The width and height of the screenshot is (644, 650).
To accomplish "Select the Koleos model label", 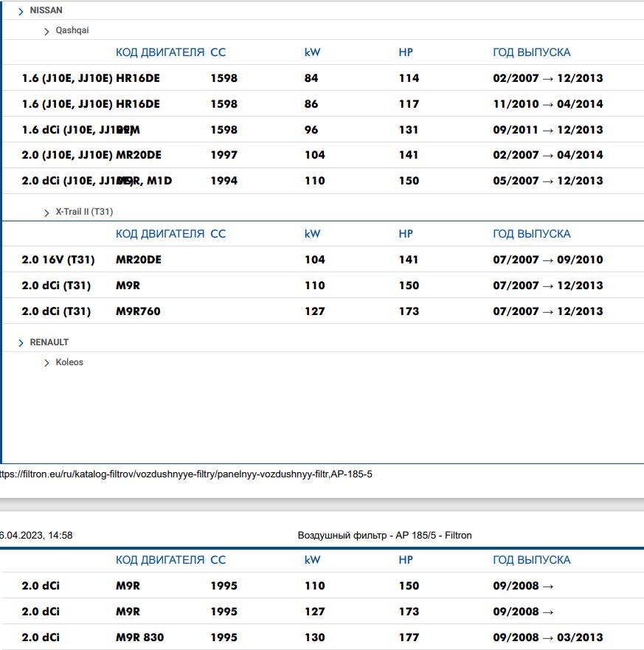I will pyautogui.click(x=69, y=362).
